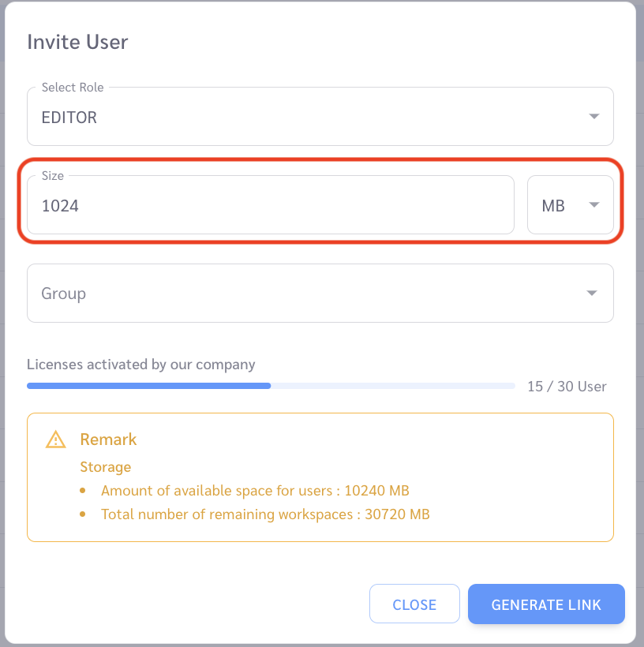Click the CLOSE button
This screenshot has height=647, width=644.
[x=414, y=604]
